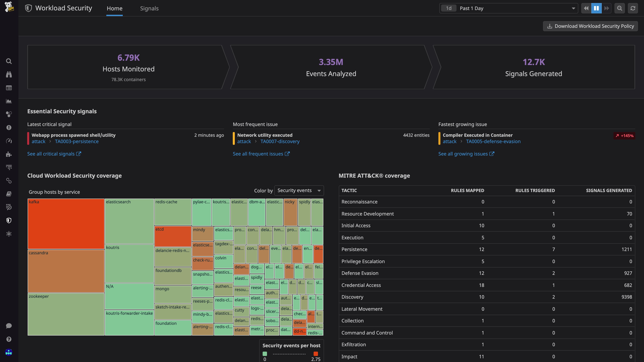Switch to the Signals tab
Viewport: 644px width, 362px height.
pyautogui.click(x=149, y=8)
